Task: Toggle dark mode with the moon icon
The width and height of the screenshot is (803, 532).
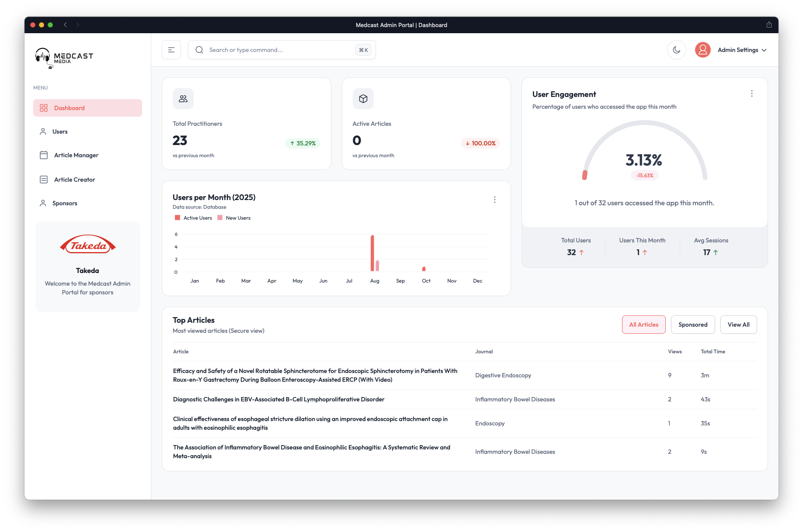Action: pyautogui.click(x=677, y=50)
